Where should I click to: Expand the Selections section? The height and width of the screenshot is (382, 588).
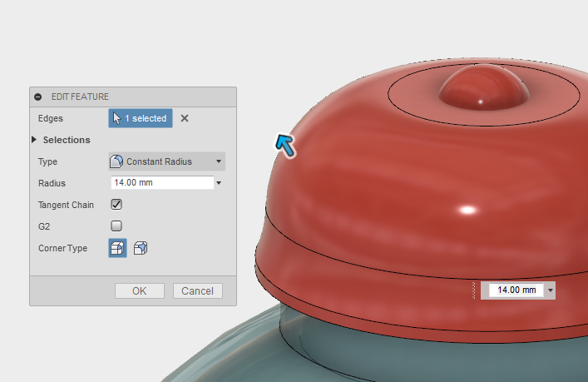(x=34, y=140)
